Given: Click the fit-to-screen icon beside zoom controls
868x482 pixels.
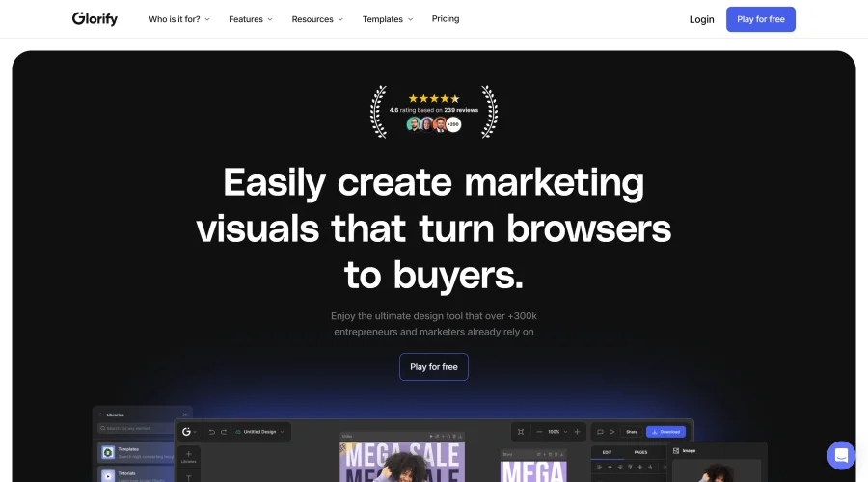Looking at the screenshot, I should tap(521, 432).
